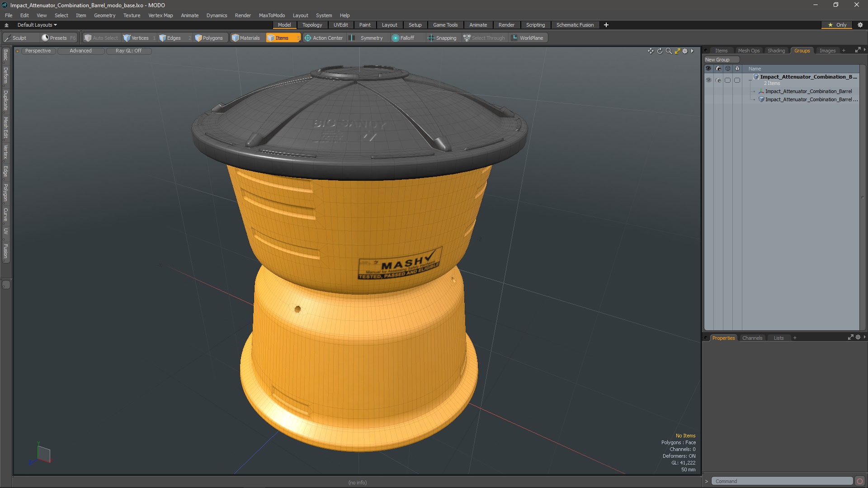Toggle render camera for Impact_Attenuator group

click(x=718, y=80)
